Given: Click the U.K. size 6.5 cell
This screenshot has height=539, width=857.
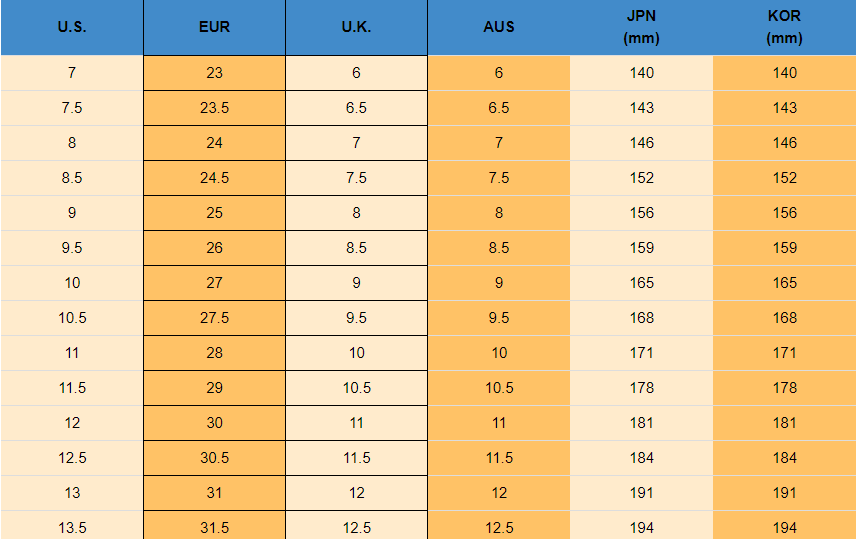Looking at the screenshot, I should (356, 108).
